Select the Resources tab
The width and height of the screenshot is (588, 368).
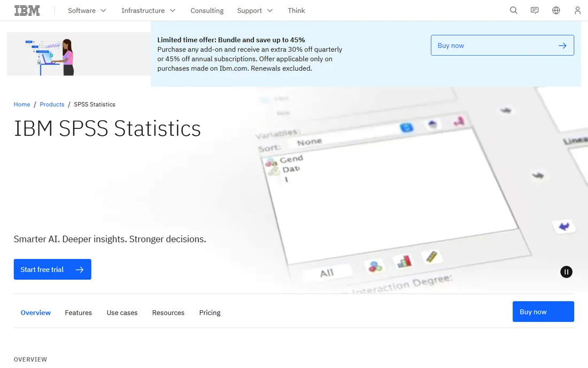point(168,312)
